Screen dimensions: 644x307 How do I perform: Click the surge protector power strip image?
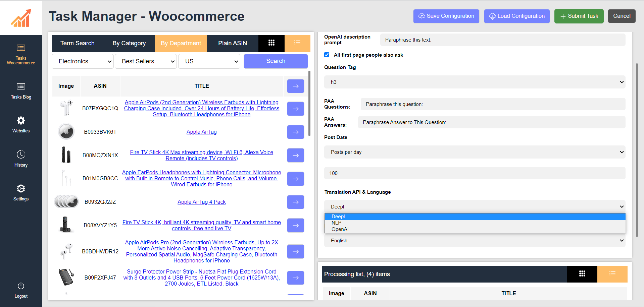tap(66, 277)
